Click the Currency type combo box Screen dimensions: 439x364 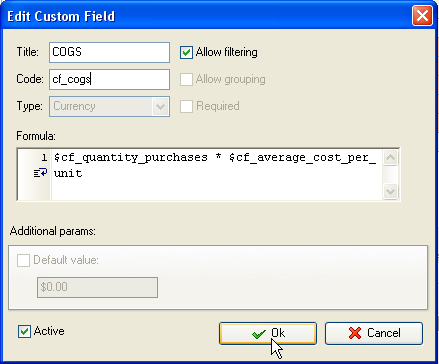109,107
